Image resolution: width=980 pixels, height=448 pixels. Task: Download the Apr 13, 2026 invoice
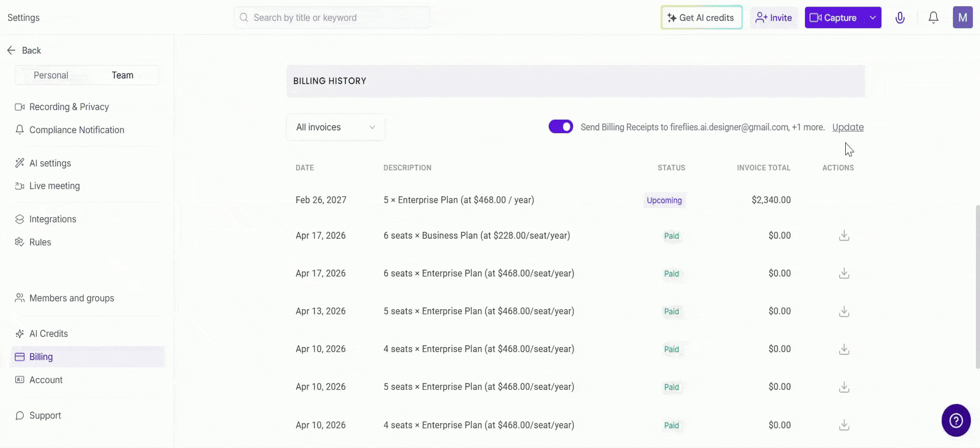point(844,311)
